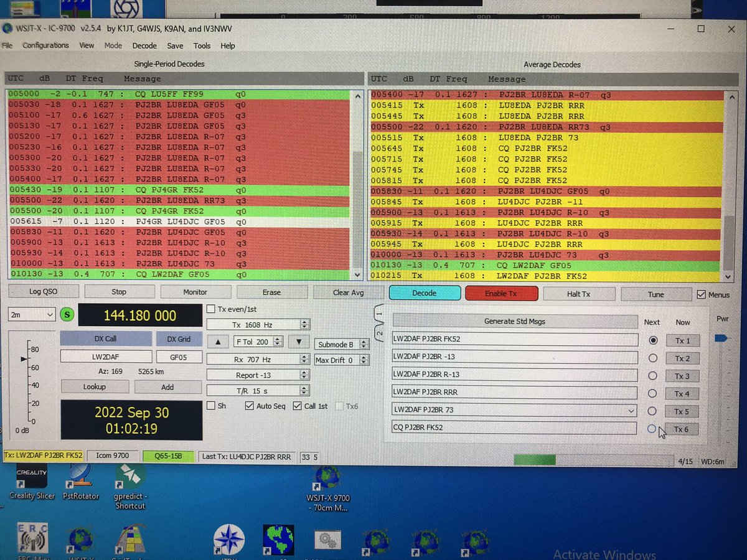Click the 144.180 000 frequency display
This screenshot has width=747, height=560.
point(140,315)
